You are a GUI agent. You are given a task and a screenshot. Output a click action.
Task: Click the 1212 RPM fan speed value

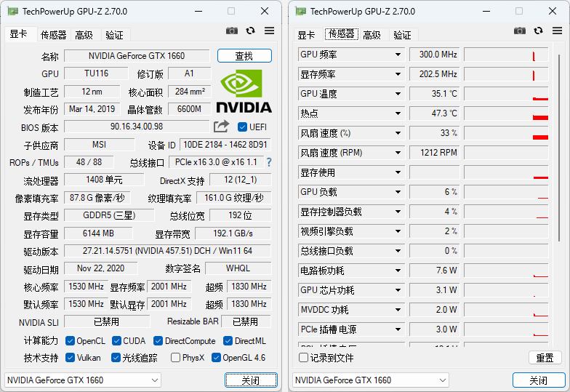435,153
